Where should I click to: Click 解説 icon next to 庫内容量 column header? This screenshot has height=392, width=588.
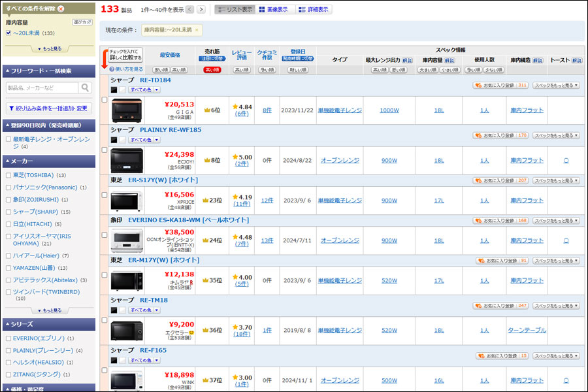pyautogui.click(x=449, y=60)
